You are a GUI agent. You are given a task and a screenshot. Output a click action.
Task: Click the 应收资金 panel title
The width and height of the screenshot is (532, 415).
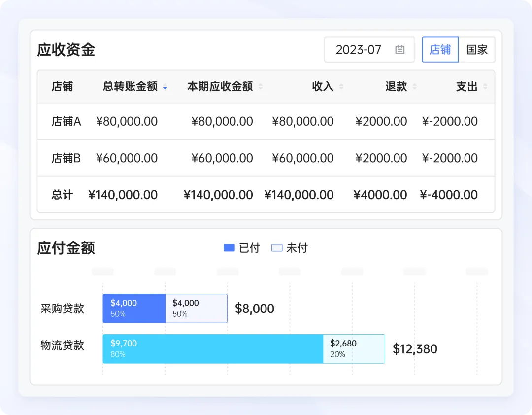[66, 50]
